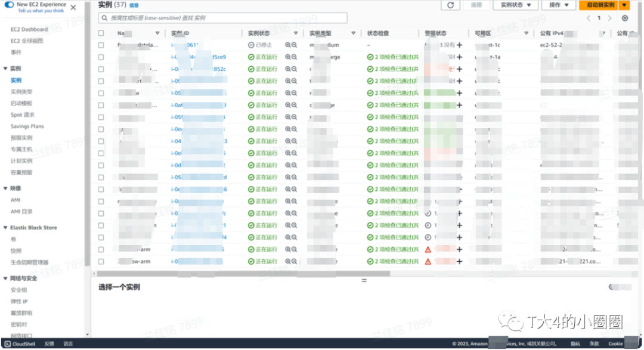Click the stopped status icon in first row
The width and height of the screenshot is (644, 350).
tap(251, 45)
